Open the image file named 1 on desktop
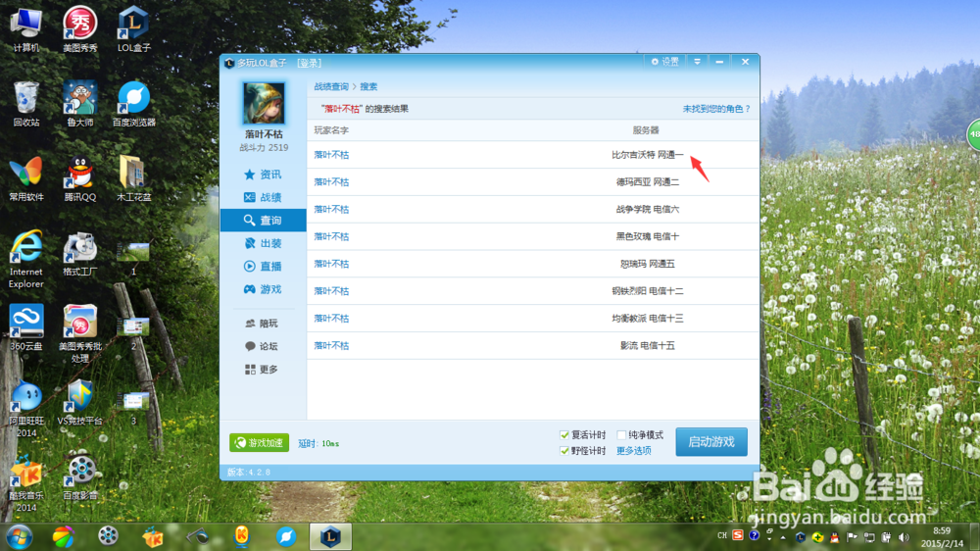The image size is (980, 551). pyautogui.click(x=133, y=258)
